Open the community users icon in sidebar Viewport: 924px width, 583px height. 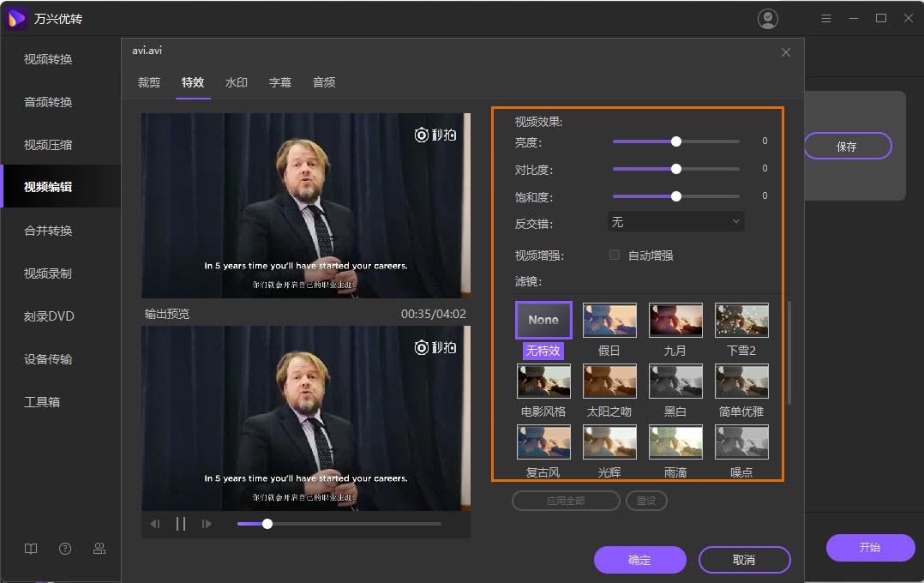(x=99, y=549)
